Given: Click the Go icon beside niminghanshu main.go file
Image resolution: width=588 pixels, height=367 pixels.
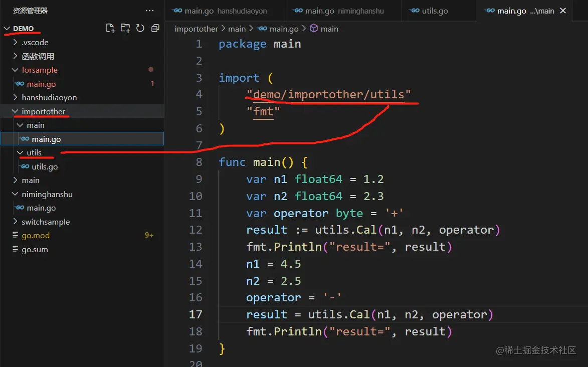Looking at the screenshot, I should [20, 208].
